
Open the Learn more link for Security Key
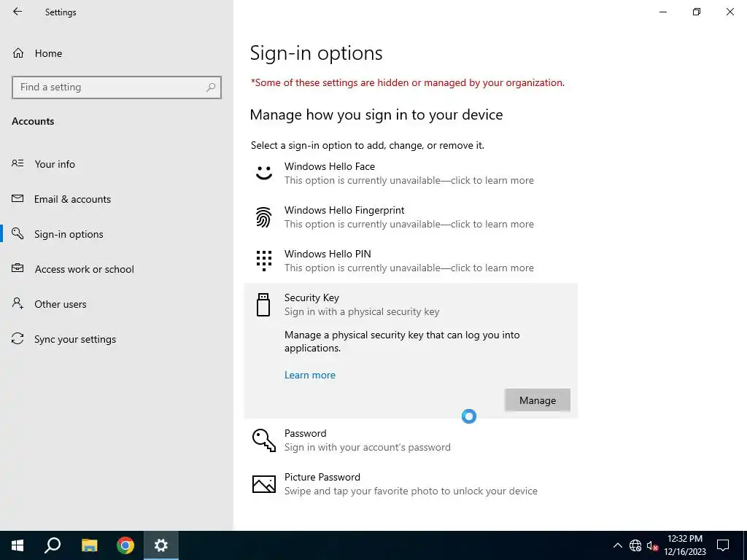click(x=309, y=376)
